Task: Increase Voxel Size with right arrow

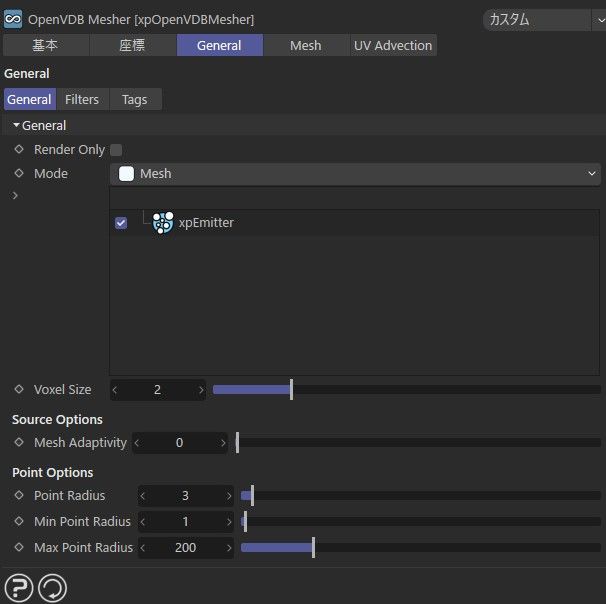Action: 201,390
